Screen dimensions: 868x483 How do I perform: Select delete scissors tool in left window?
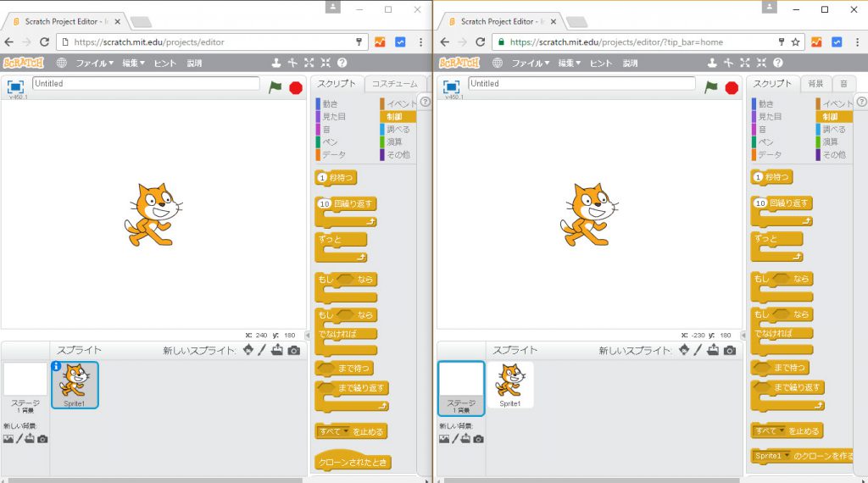click(292, 63)
